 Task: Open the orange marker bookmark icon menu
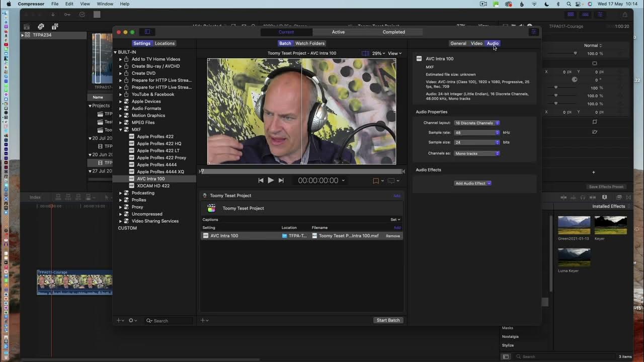click(378, 180)
